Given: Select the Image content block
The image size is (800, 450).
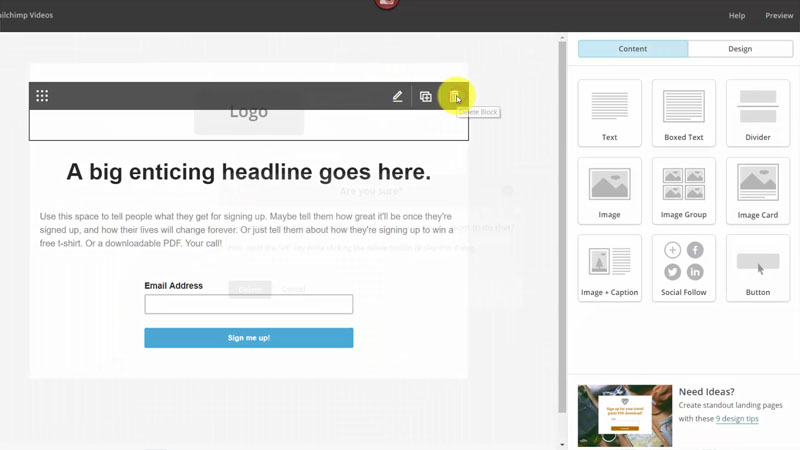Looking at the screenshot, I should tap(609, 190).
